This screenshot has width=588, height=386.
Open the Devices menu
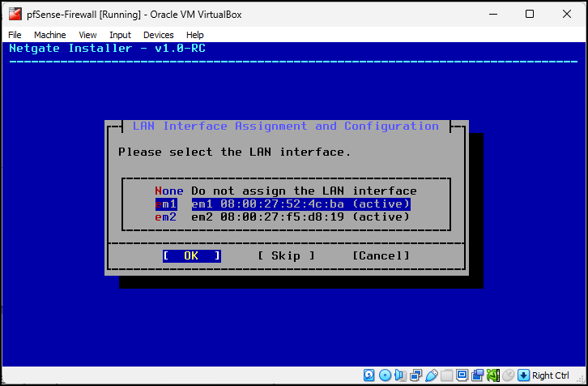click(x=159, y=35)
